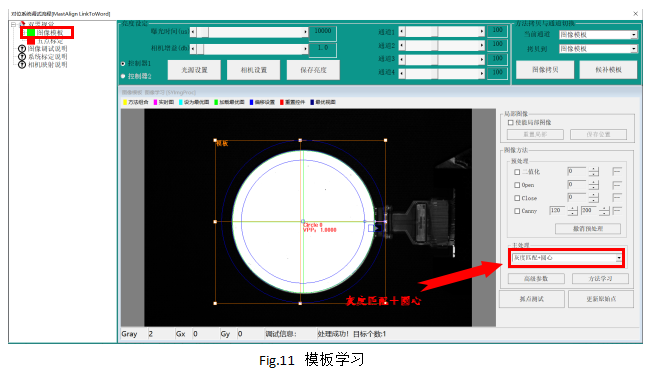Click the green 图像模板 tree icon
Screen dimensions: 653x374
31,32
